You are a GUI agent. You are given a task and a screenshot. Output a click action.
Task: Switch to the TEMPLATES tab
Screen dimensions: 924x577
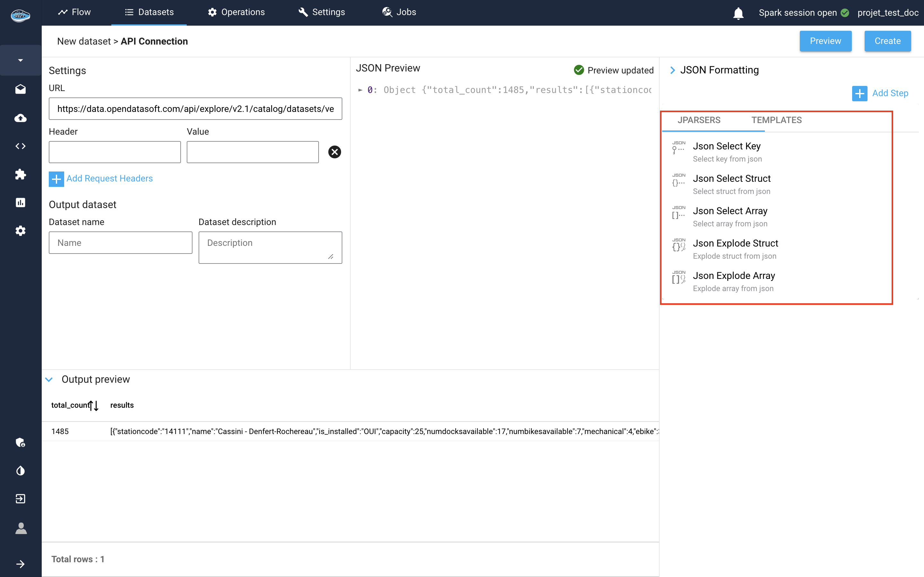coord(776,120)
